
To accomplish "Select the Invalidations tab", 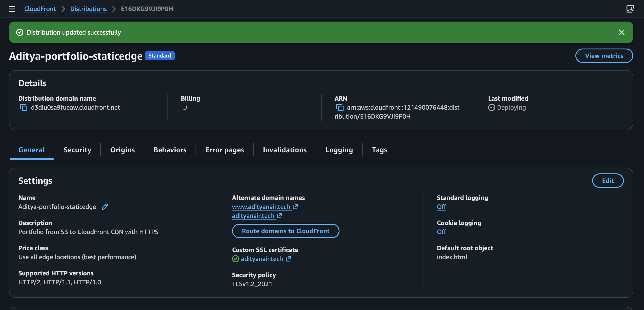I will (285, 150).
